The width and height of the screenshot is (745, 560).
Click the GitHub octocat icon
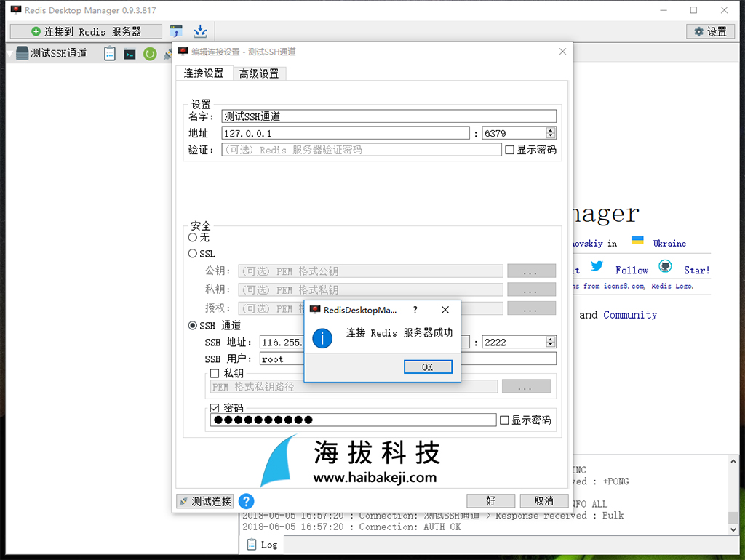click(665, 266)
